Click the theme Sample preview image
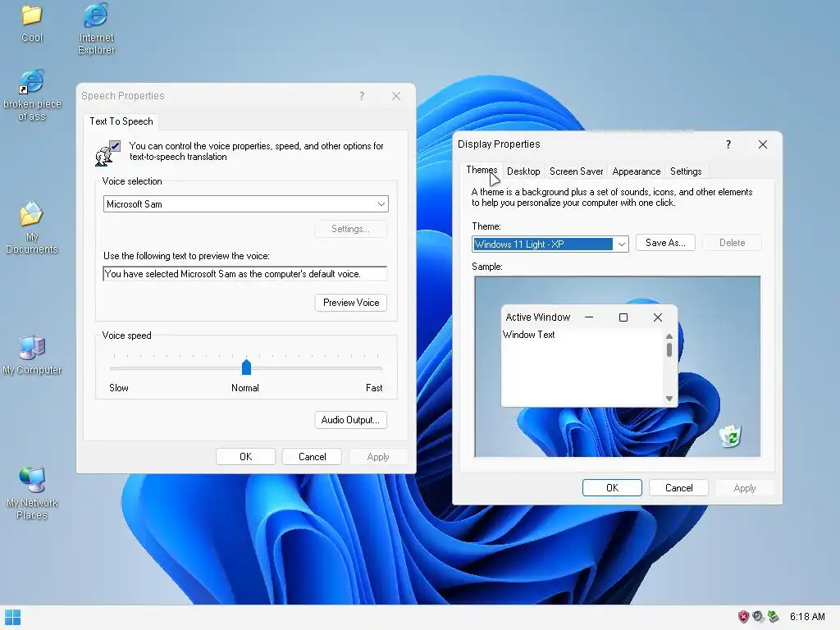840x630 pixels. pos(617,367)
